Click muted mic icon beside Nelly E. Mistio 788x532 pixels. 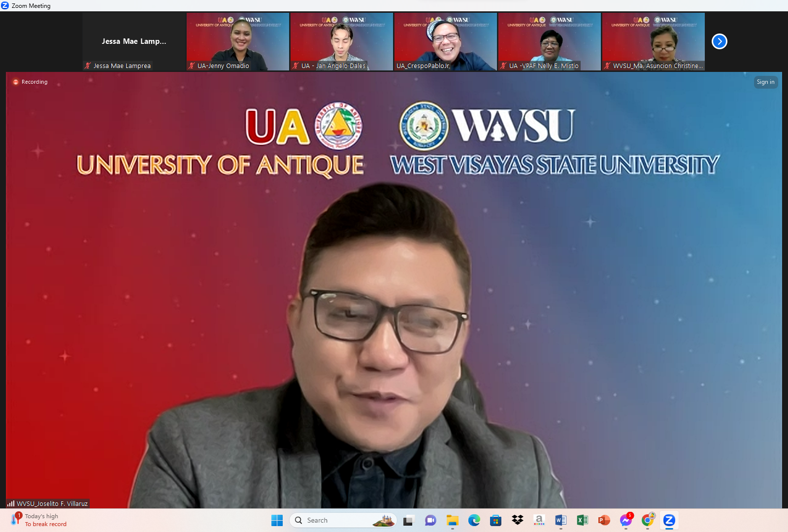tap(503, 66)
